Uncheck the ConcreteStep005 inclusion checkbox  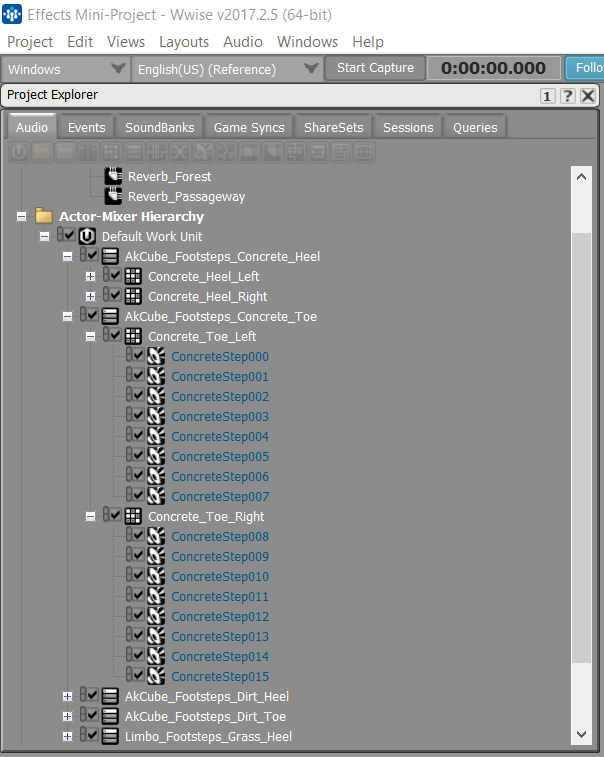[x=139, y=455]
